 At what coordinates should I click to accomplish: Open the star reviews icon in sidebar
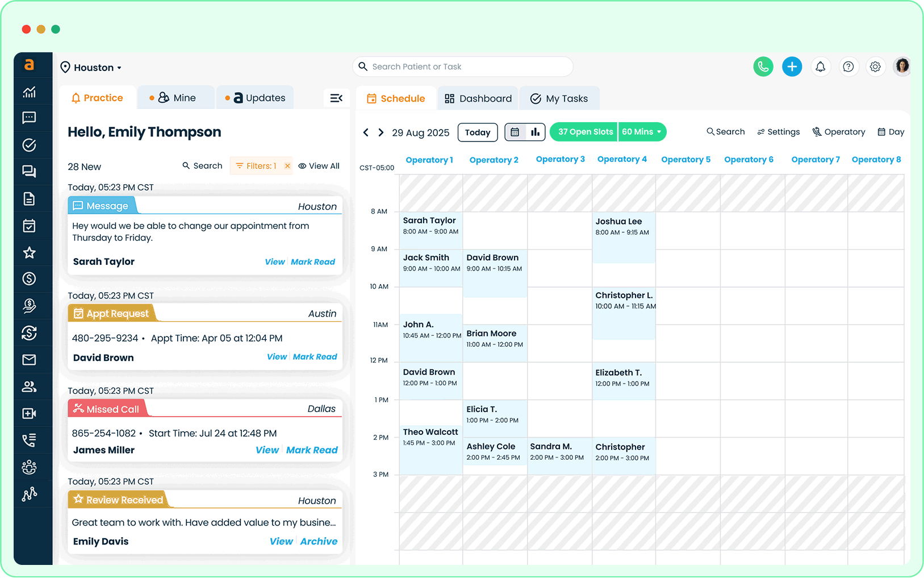[x=29, y=252]
